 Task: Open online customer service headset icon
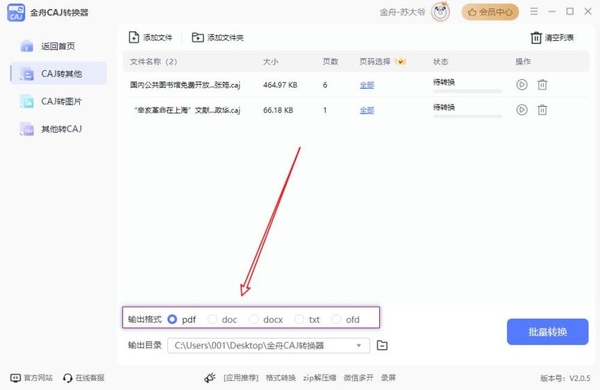point(68,378)
